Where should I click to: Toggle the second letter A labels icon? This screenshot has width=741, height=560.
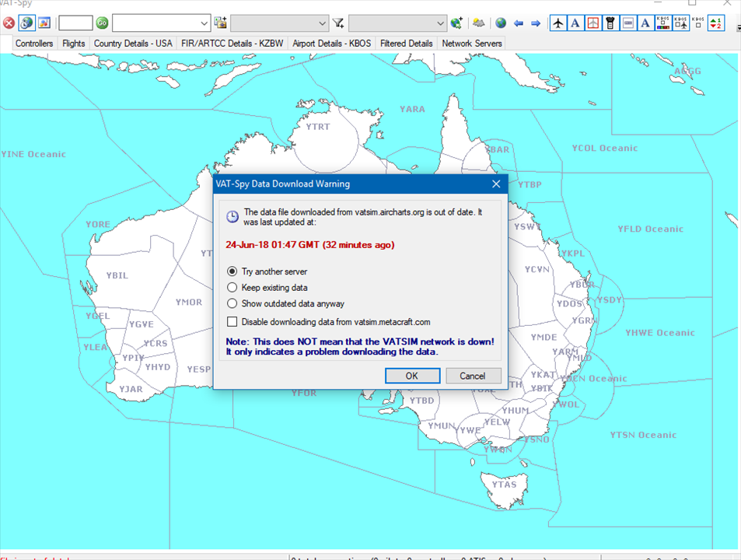[x=645, y=23]
